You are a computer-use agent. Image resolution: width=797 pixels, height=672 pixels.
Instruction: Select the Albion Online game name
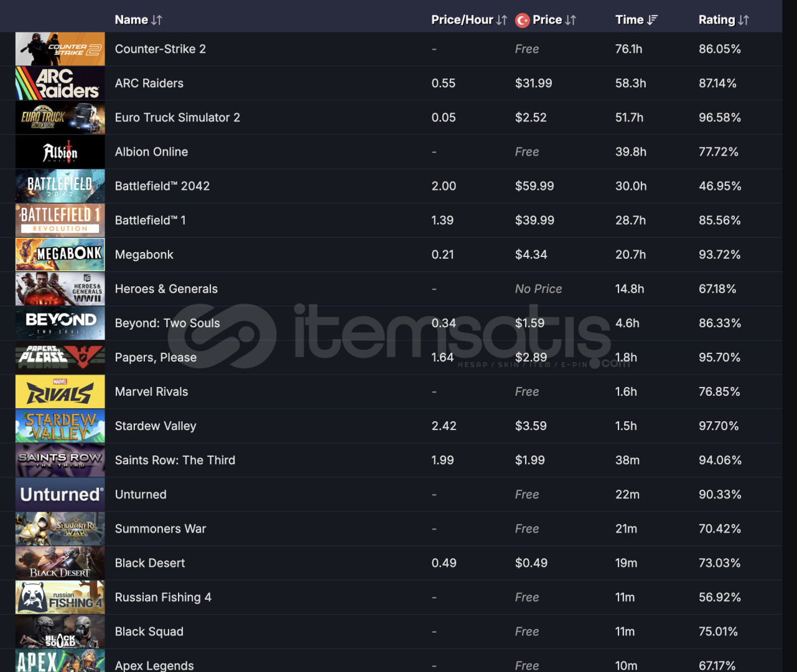[151, 152]
